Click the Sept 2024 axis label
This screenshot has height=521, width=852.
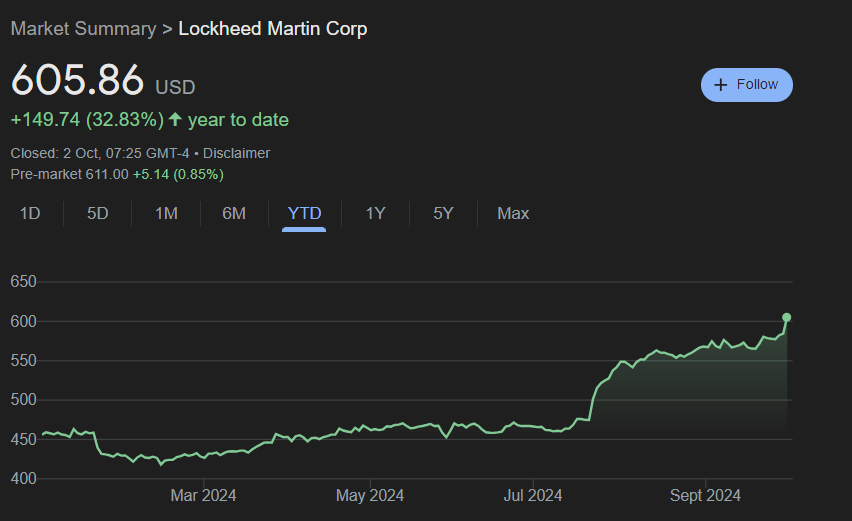[x=705, y=495]
